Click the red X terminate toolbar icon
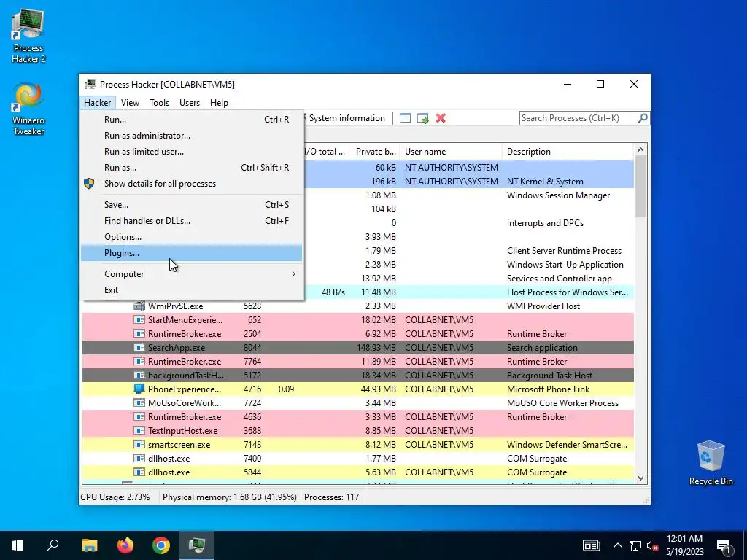This screenshot has height=560, width=747. point(441,118)
